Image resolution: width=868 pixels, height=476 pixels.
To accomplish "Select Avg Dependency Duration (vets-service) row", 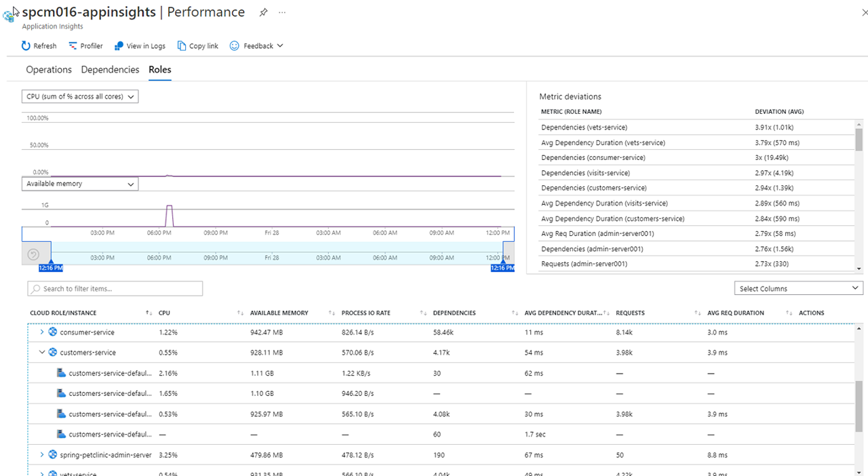I will (x=697, y=142).
